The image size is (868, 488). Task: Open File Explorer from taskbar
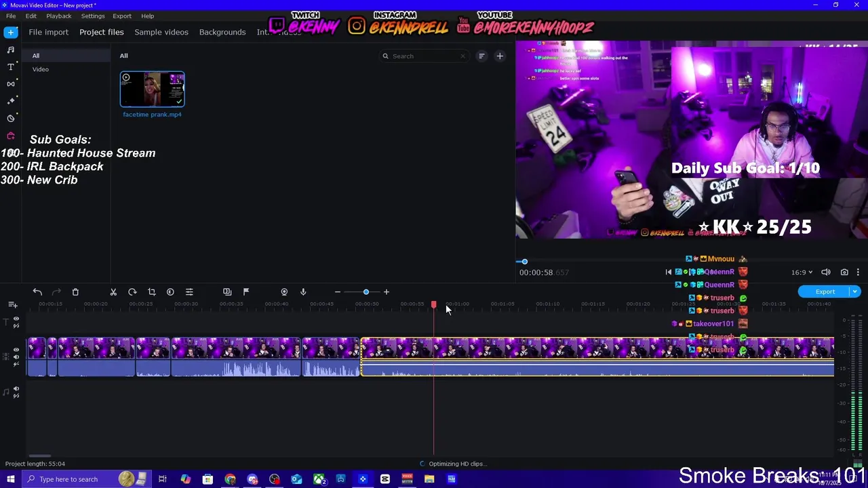coord(429,479)
